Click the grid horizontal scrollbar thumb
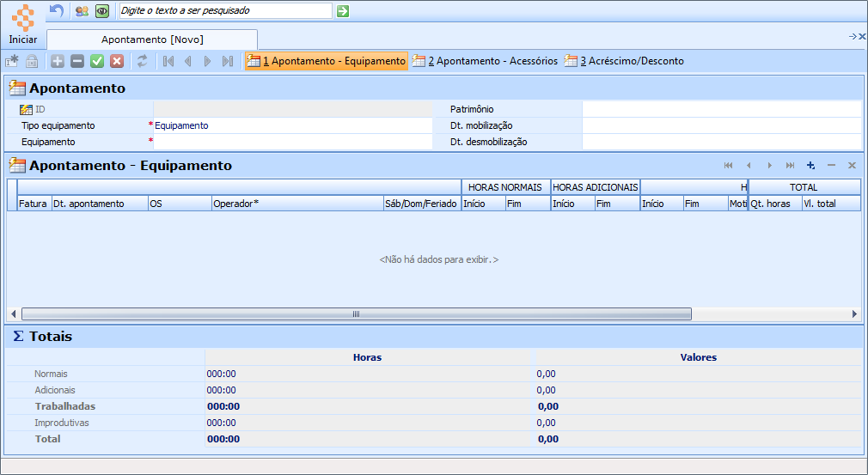The height and width of the screenshot is (475, 868). click(x=357, y=314)
